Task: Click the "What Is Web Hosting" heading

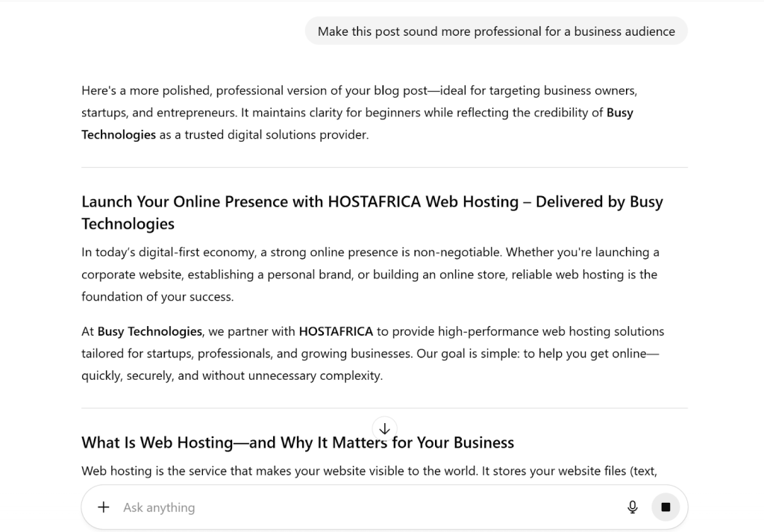Action: click(x=298, y=442)
